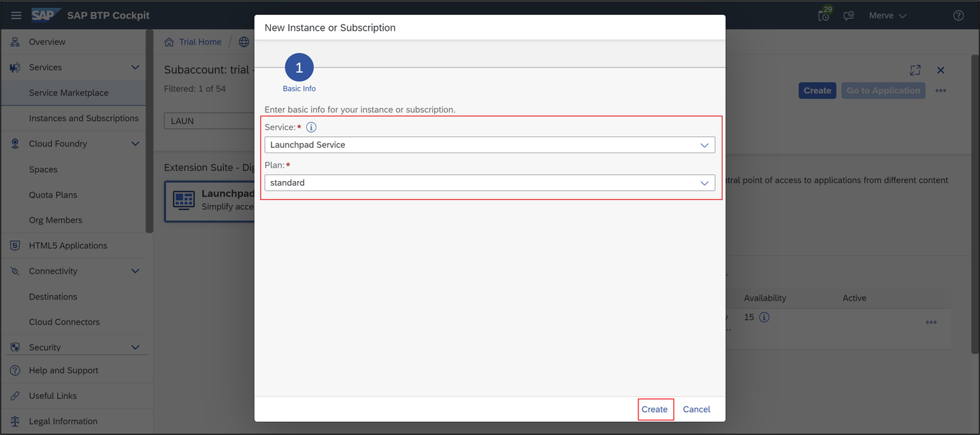The image size is (980, 435).
Task: Open Cloud Connectors in sidebar
Action: (64, 322)
